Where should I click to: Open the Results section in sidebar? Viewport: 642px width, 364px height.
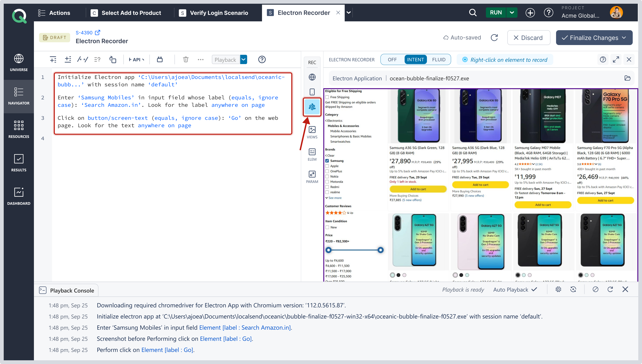[19, 163]
